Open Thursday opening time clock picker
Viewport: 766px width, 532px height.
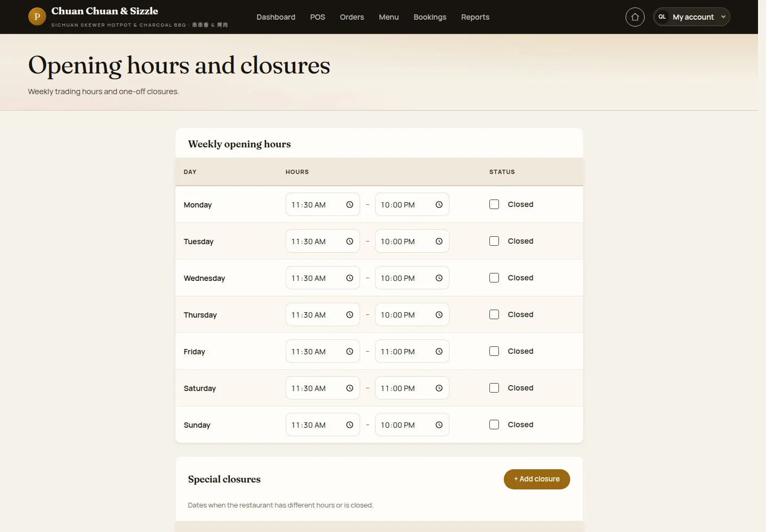(x=349, y=315)
